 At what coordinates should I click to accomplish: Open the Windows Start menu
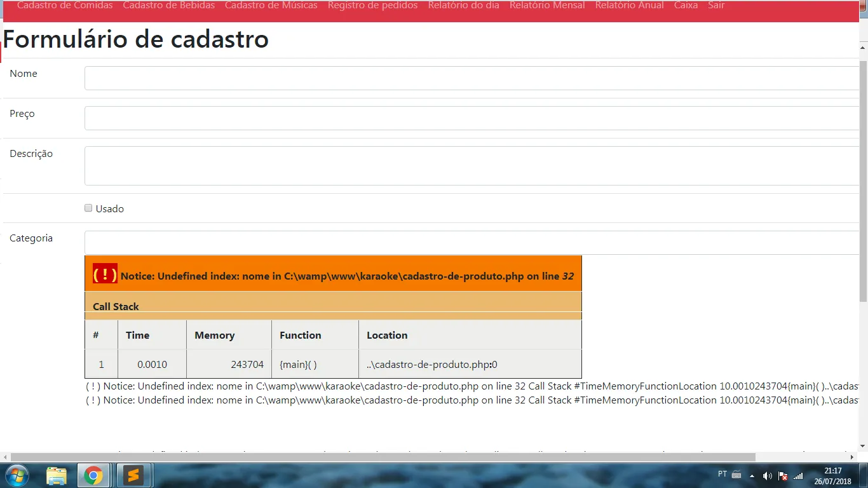tap(16, 475)
